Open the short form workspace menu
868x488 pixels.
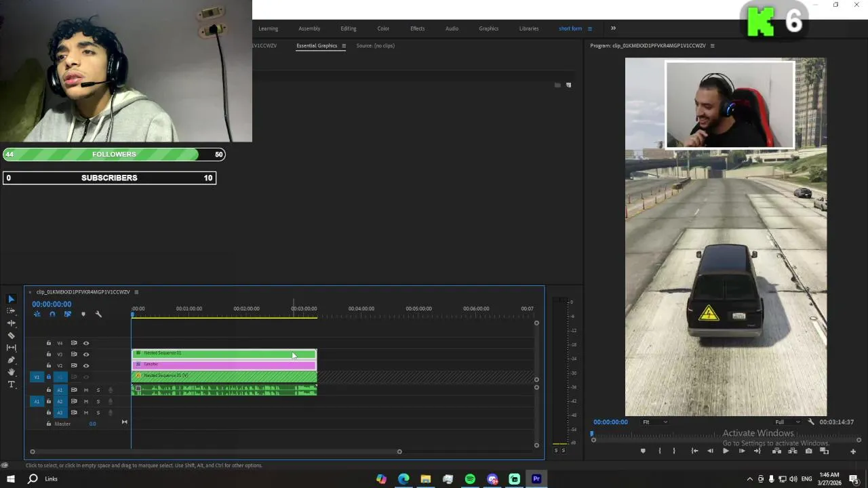coord(590,28)
